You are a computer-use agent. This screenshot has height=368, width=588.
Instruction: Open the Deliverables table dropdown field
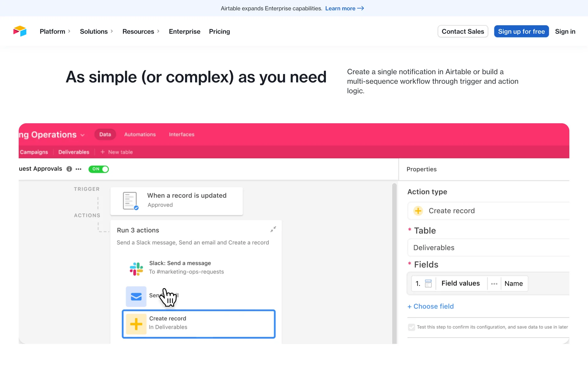pos(488,247)
